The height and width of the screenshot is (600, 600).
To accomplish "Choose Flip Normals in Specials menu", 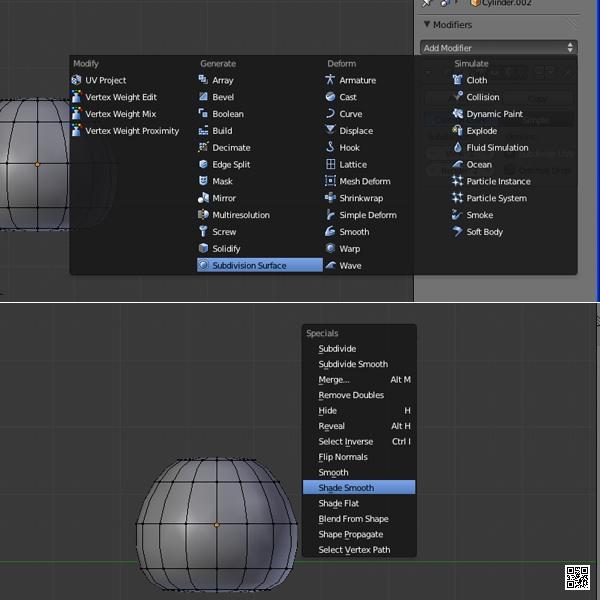I will (x=343, y=457).
